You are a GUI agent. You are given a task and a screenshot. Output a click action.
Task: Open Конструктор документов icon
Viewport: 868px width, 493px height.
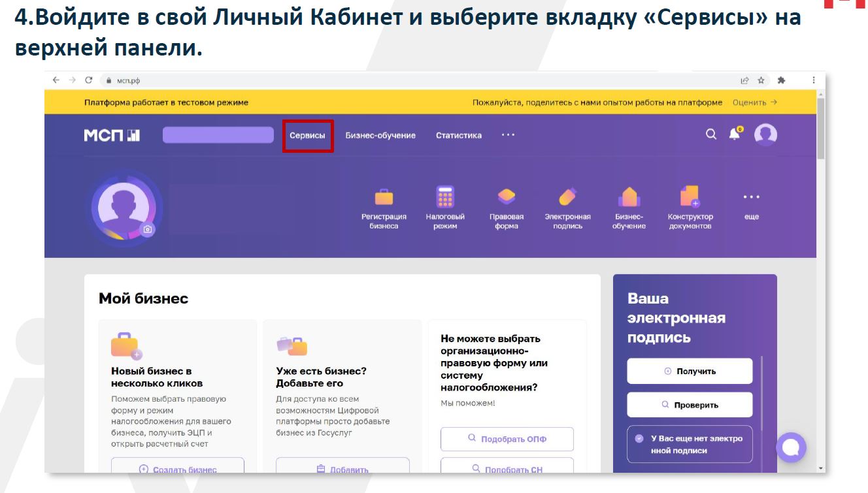[x=690, y=197]
